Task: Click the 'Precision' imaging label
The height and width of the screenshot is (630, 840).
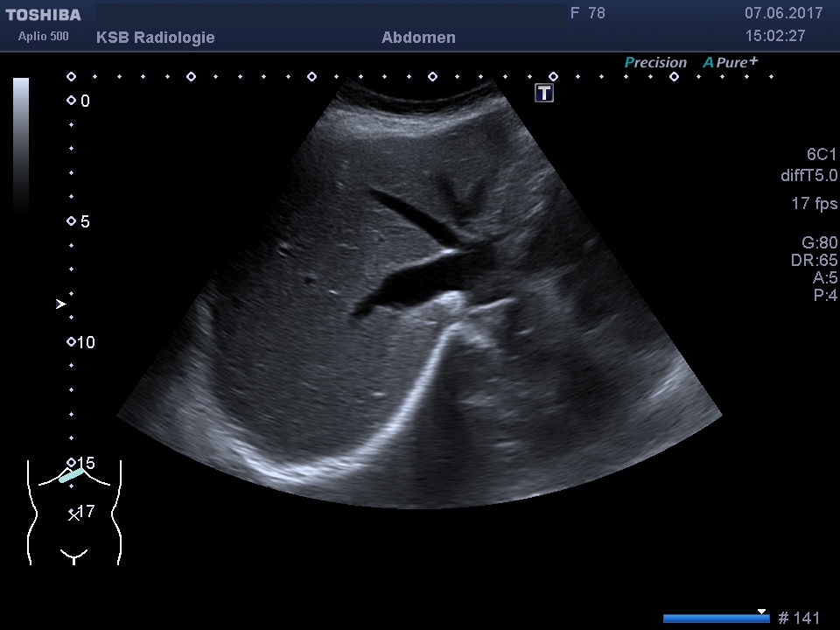Action: [x=655, y=62]
